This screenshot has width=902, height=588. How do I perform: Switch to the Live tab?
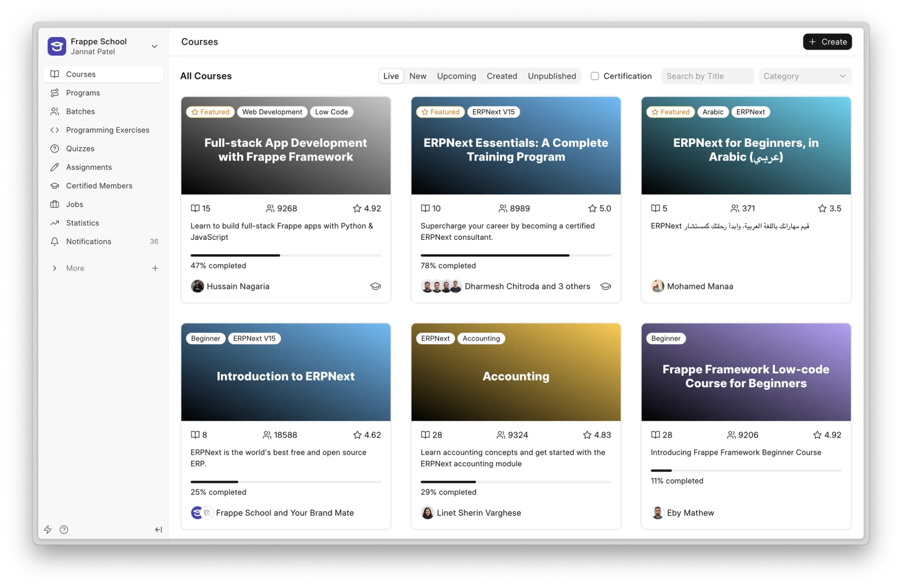click(391, 76)
